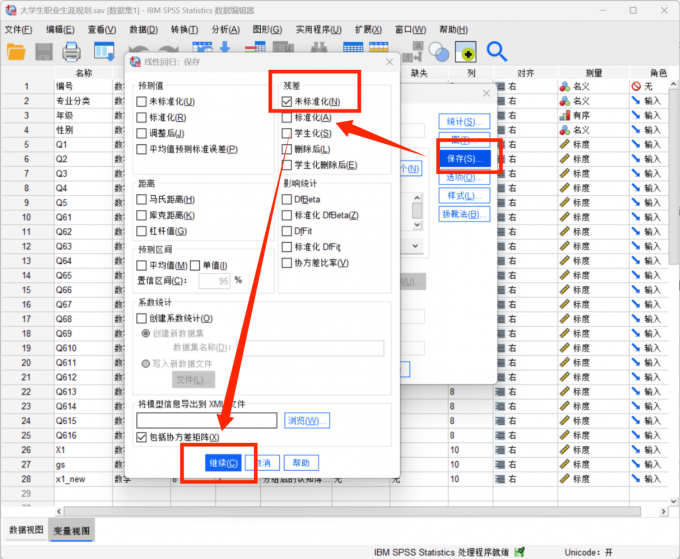Viewport: 680px width, 559px height.
Task: Open the 转换(T) menu
Action: click(185, 29)
